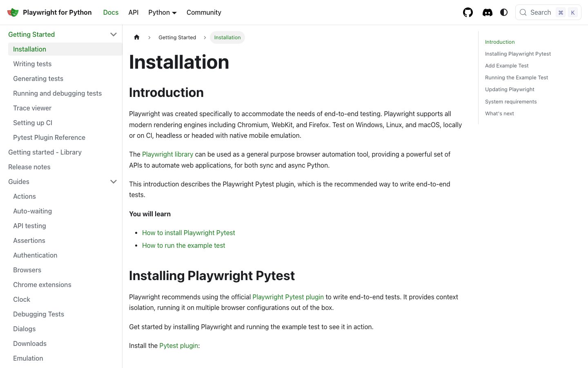Open Downloads guide in the sidebar

pos(65,343)
